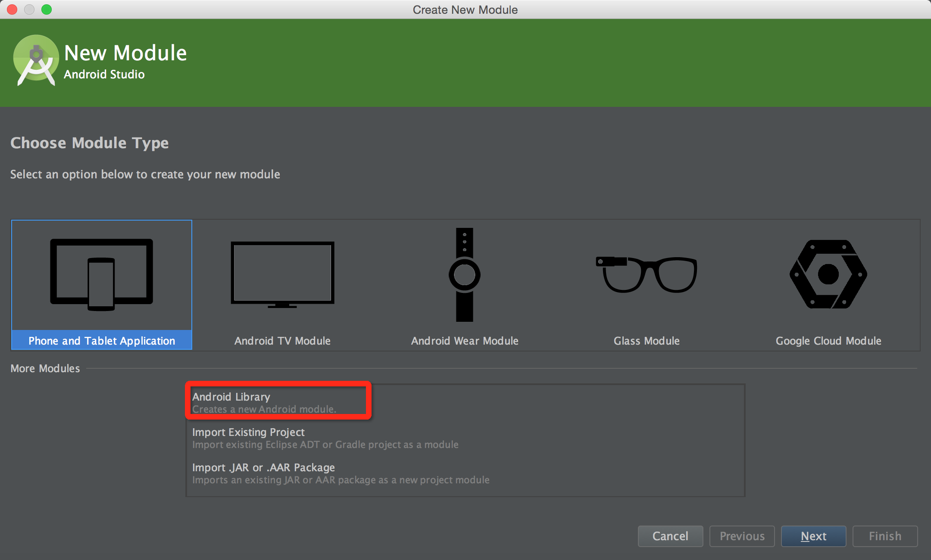Pick the Android Wear Module watch icon
This screenshot has height=560, width=931.
(x=465, y=275)
